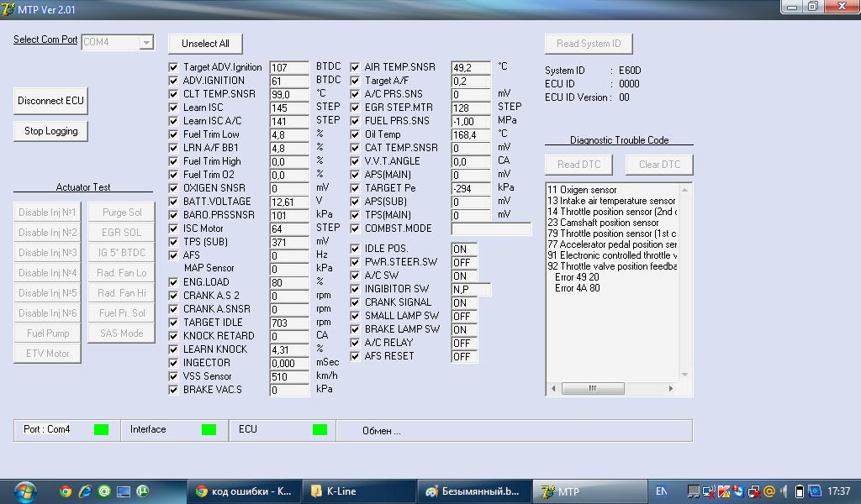The image size is (861, 504).
Task: Toggle ENG.LOAD checkbox
Action: (x=173, y=282)
